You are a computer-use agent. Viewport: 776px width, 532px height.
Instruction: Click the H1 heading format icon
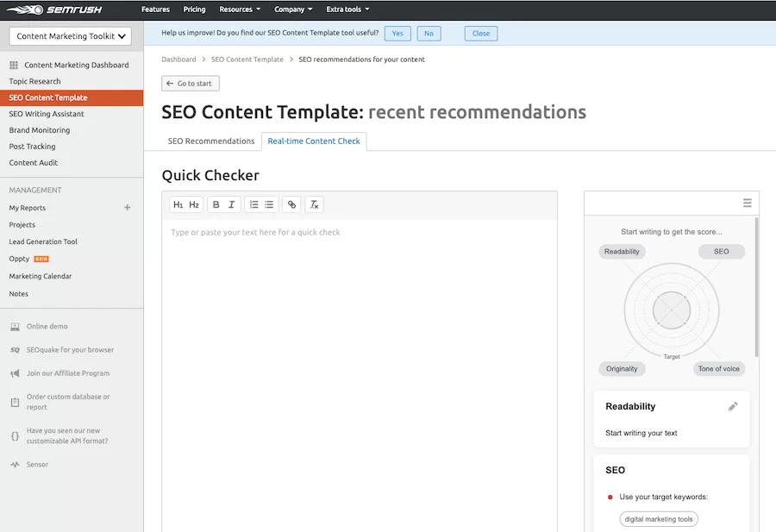coord(178,205)
